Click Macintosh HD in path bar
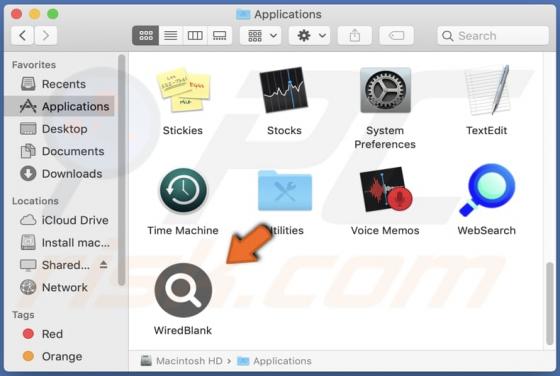This screenshot has width=560, height=376. (x=182, y=361)
